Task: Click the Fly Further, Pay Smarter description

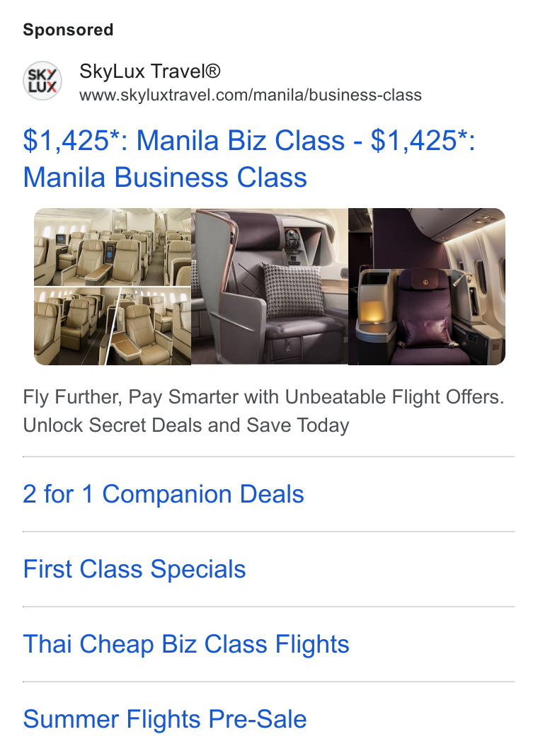Action: (x=263, y=397)
